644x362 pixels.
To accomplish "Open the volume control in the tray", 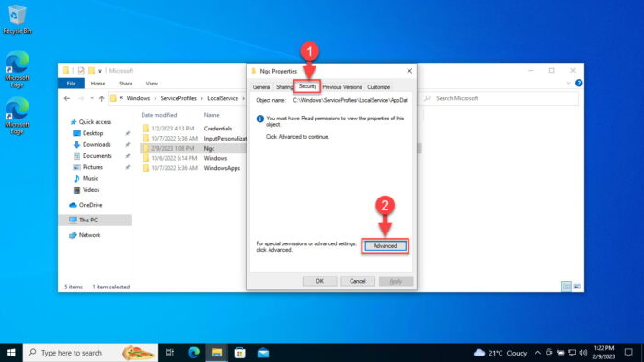I will 582,353.
